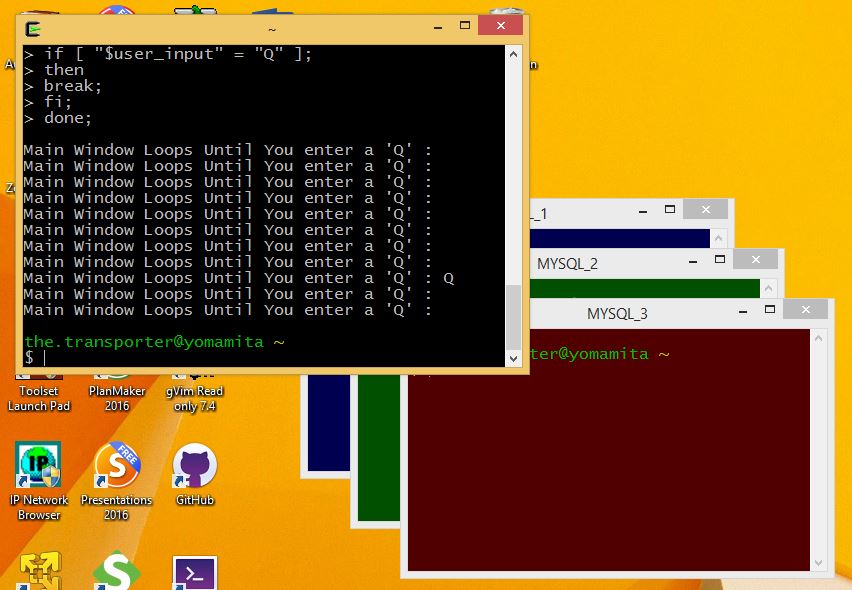Click the MYSQL_2 title bar text
852x590 pixels.
point(567,264)
